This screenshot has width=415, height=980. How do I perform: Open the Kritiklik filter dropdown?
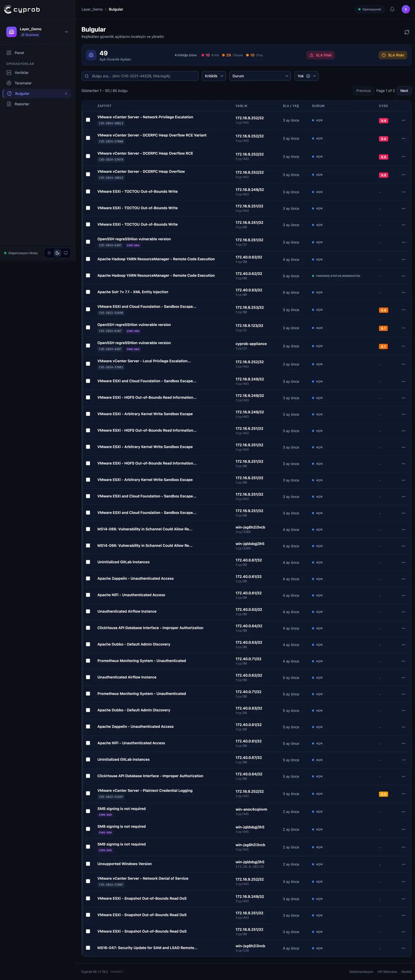(214, 76)
